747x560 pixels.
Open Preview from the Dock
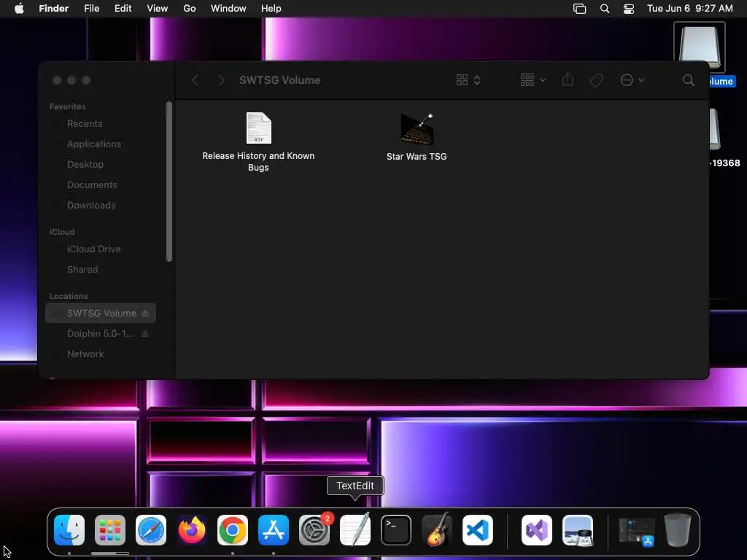pos(578,530)
